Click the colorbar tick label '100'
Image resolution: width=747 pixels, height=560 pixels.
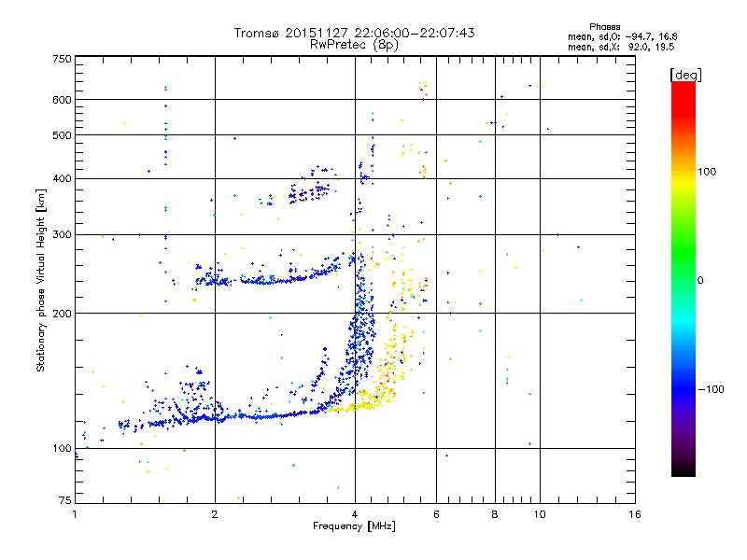point(707,172)
